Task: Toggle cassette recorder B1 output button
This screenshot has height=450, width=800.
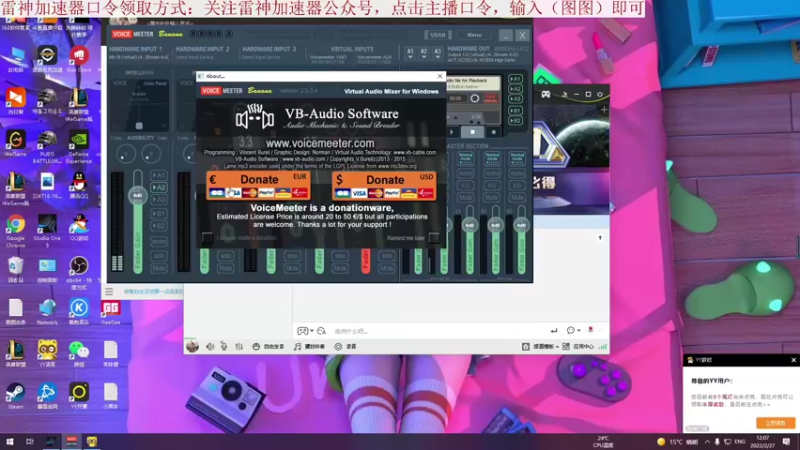Action: (x=515, y=110)
